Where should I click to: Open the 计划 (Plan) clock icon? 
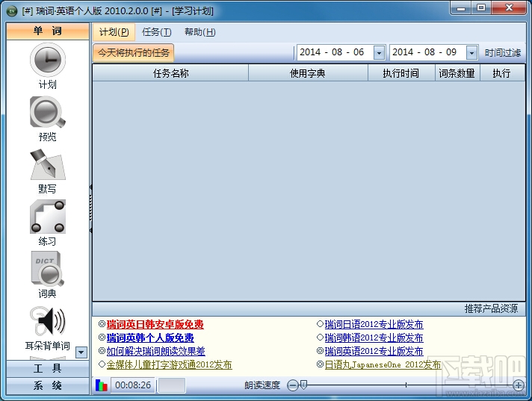[48, 60]
